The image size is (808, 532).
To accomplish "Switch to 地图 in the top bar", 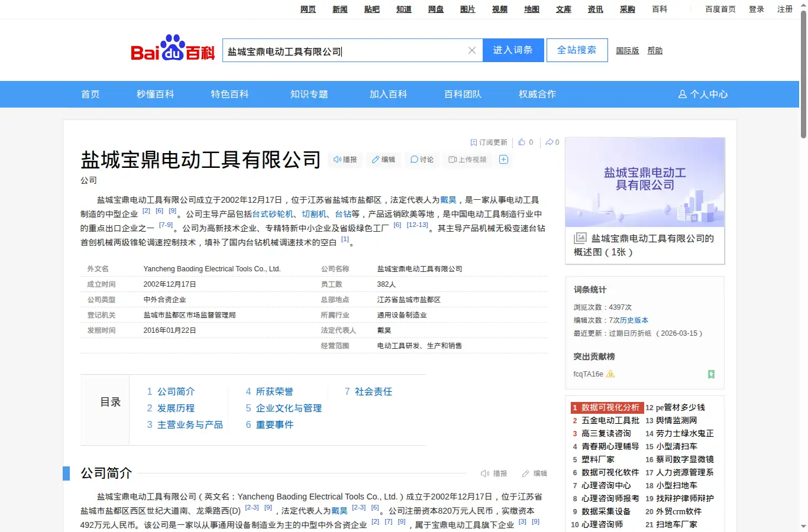I will point(532,9).
